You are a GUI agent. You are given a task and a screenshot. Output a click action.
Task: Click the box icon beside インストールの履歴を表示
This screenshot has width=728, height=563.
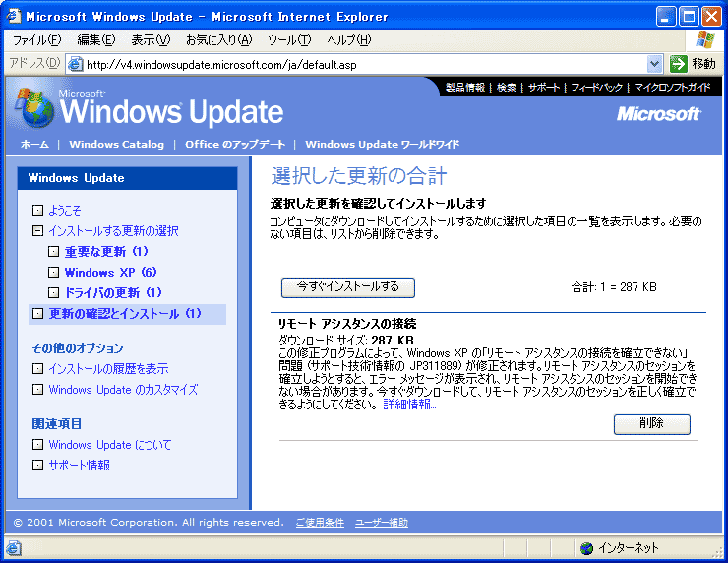coord(37,369)
